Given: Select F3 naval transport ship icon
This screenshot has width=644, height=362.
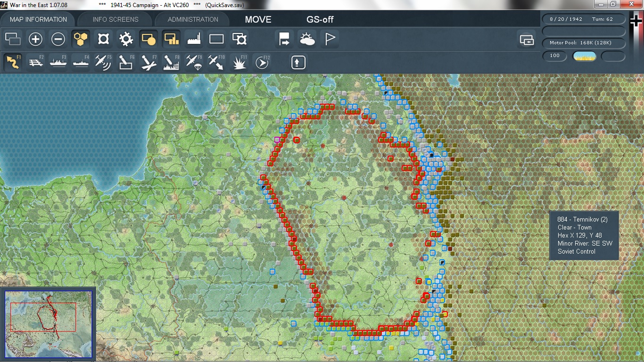Looking at the screenshot, I should coord(58,62).
